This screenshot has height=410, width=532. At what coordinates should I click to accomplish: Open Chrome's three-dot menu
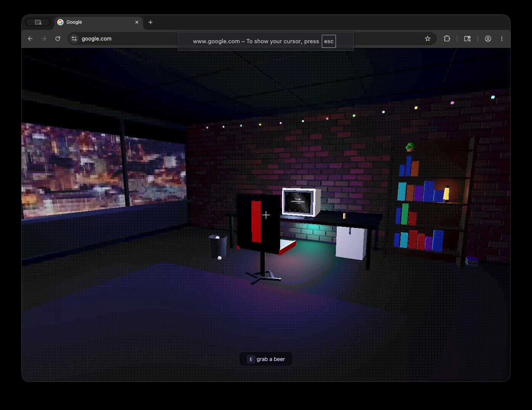[x=502, y=39]
